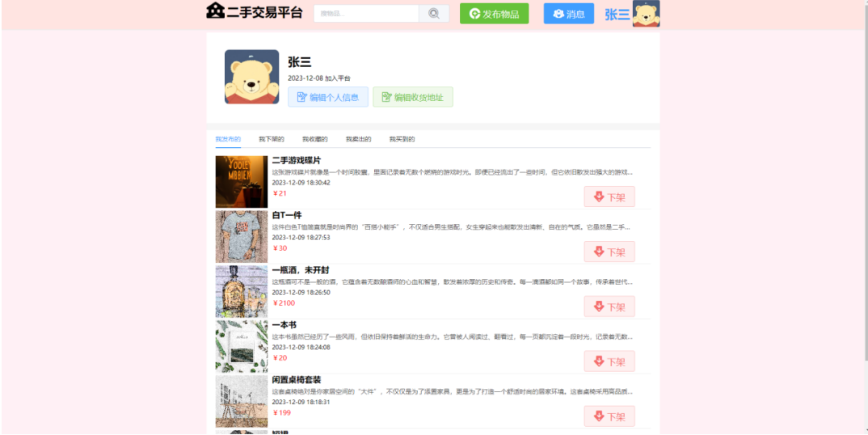Click 编辑个人信息 button
This screenshot has height=435, width=868.
tap(327, 97)
